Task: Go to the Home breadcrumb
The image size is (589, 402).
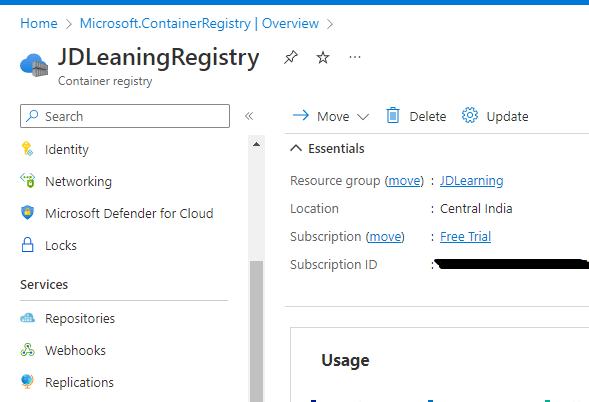Action: point(39,23)
